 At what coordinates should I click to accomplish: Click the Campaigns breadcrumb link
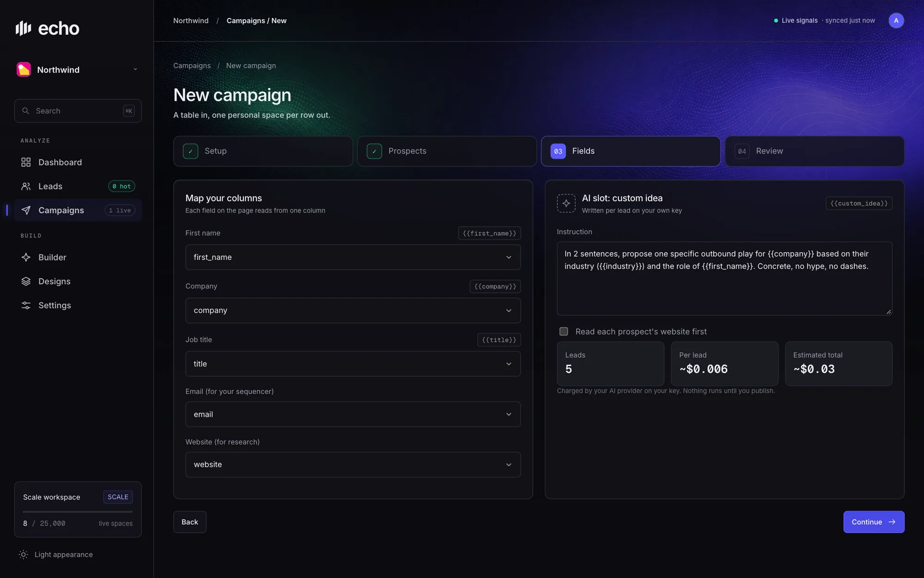(192, 66)
